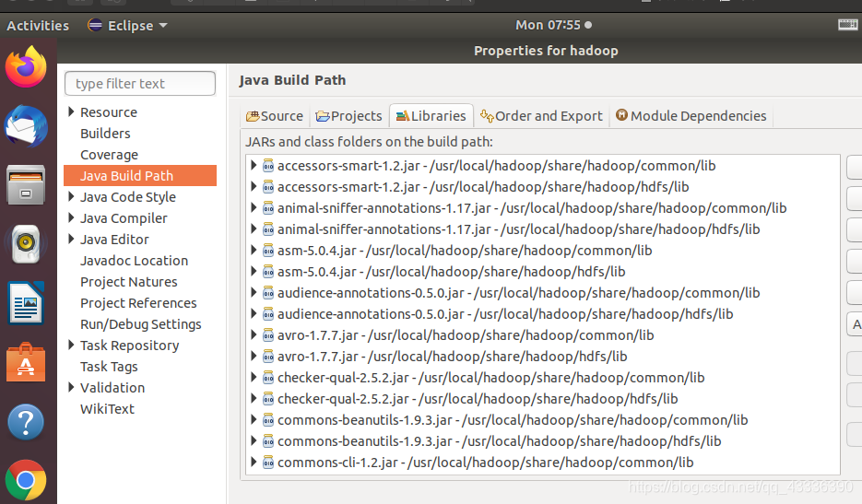Screen dimensions: 862x504
Task: Expand checker-qual-2.5.2.jar in hdfs/lib
Action: [254, 398]
